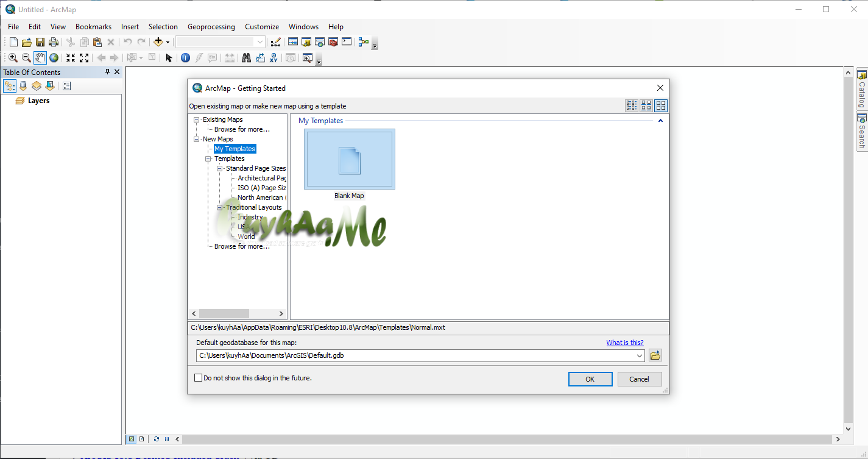Open the Create Viewer Window icon

307,58
